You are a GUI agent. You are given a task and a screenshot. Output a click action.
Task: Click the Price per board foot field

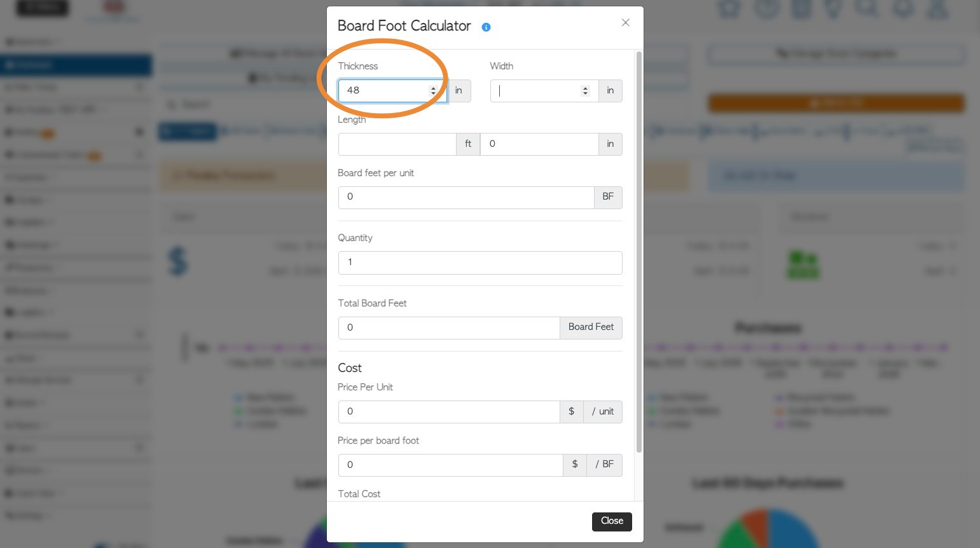450,465
